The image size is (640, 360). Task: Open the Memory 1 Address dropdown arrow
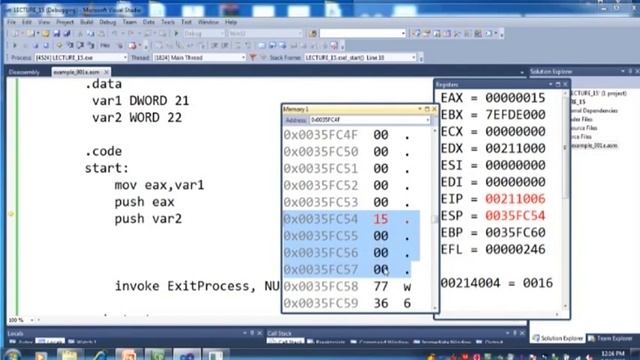tap(427, 120)
